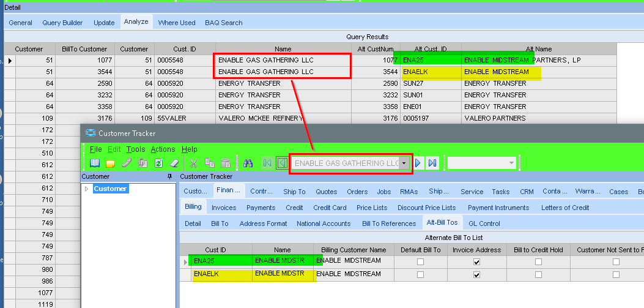Screen dimensions: 644x308
Task: Switch to the Payments tab
Action: tap(261, 208)
